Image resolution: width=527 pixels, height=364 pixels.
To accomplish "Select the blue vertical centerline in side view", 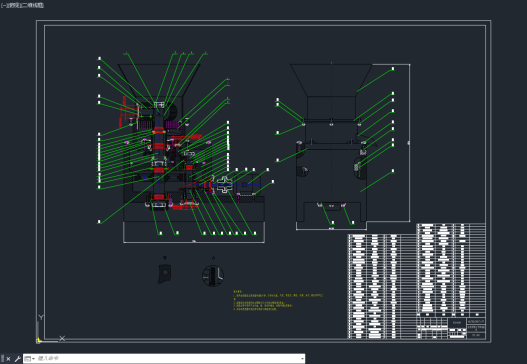I will 331,137.
